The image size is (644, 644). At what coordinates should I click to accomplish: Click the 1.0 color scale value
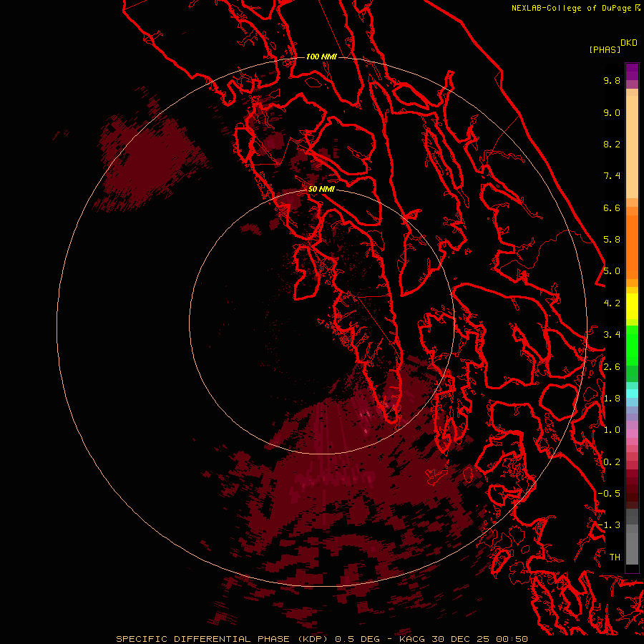[612, 430]
